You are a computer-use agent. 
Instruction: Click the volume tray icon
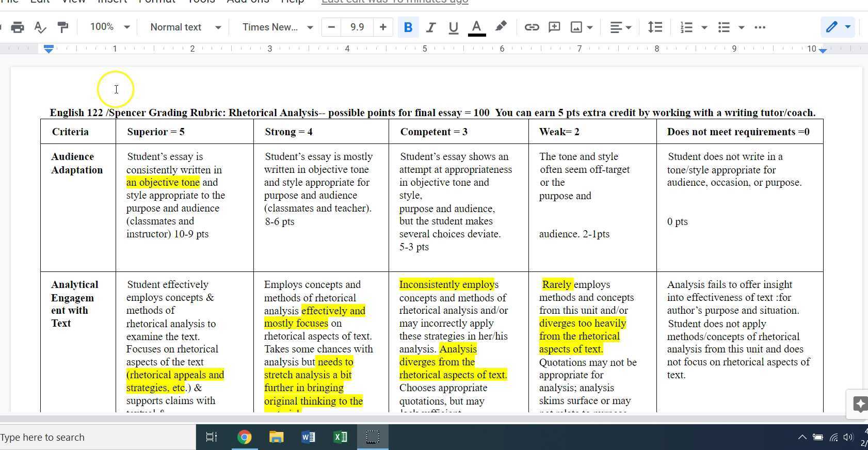[848, 437]
